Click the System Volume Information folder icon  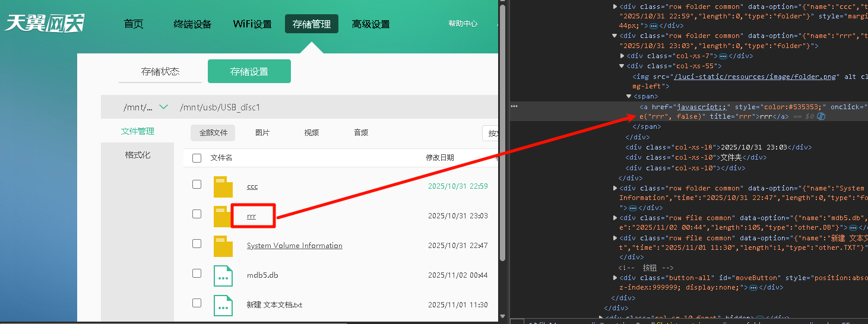[x=223, y=246]
